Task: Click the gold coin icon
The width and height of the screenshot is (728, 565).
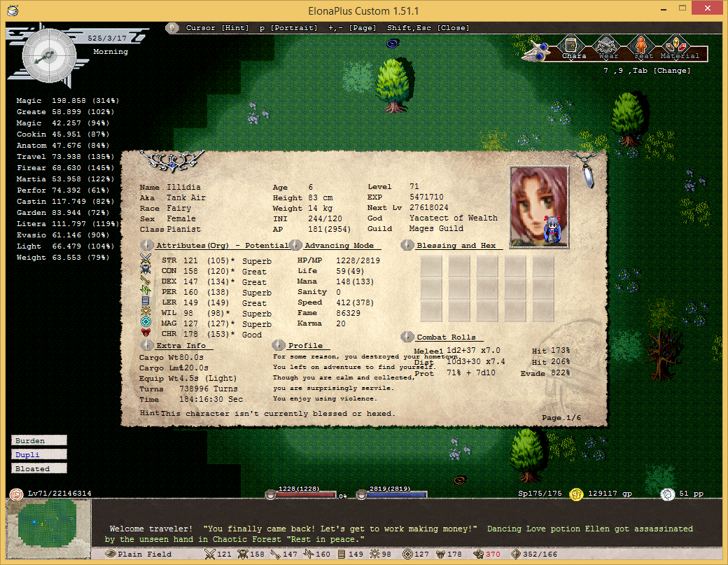Action: click(576, 494)
